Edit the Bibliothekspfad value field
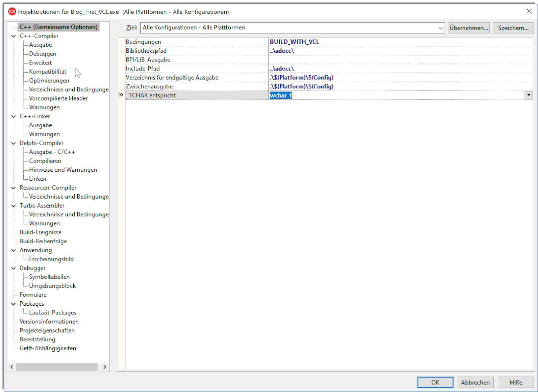Viewport: 538px width, 392px height. pos(401,51)
